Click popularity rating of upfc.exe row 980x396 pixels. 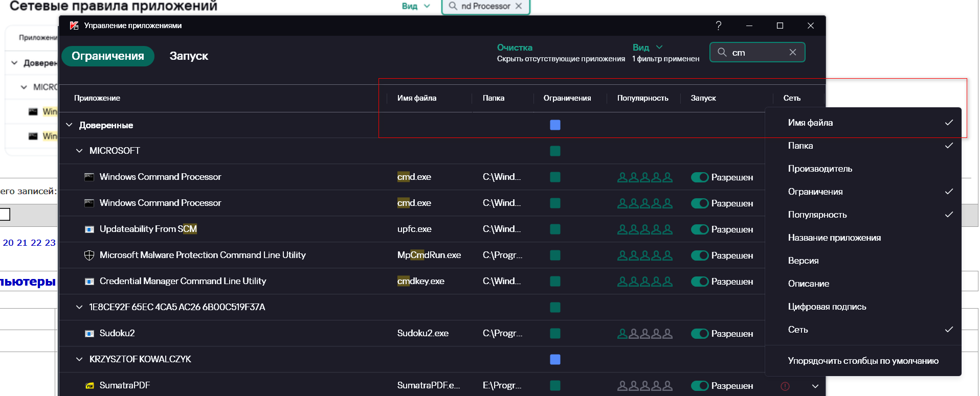(645, 229)
